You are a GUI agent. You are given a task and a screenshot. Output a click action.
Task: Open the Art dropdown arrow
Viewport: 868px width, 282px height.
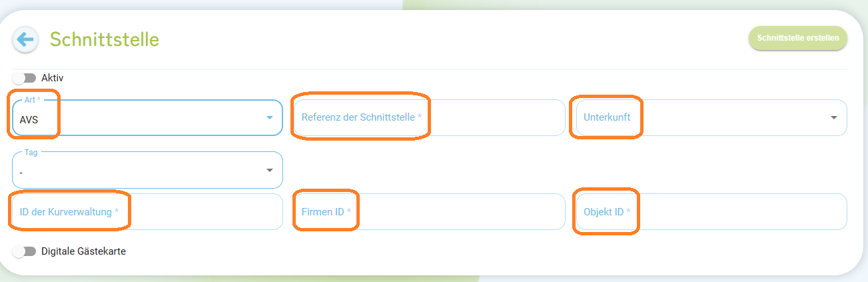[270, 117]
